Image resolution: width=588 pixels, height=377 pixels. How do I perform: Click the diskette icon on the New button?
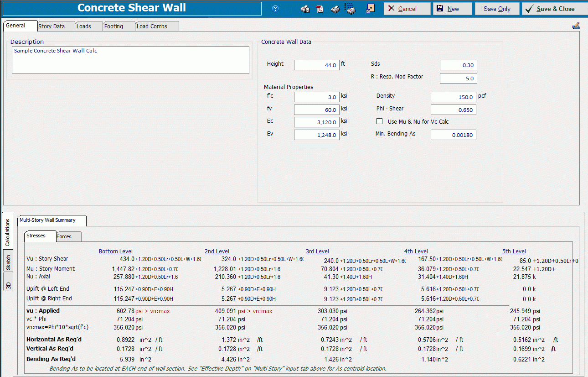click(439, 8)
